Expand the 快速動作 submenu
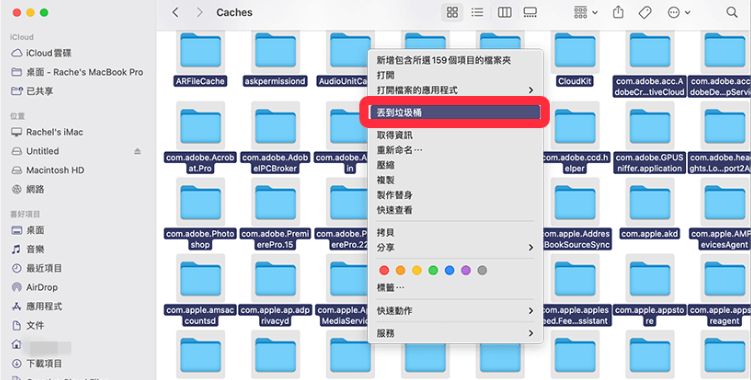The width and height of the screenshot is (751, 380). point(455,311)
